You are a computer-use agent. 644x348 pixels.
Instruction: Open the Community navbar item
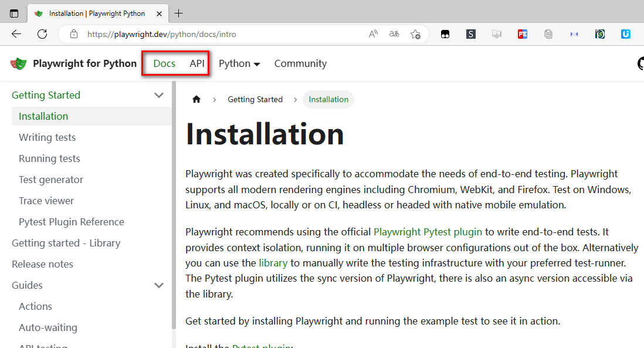pyautogui.click(x=301, y=64)
